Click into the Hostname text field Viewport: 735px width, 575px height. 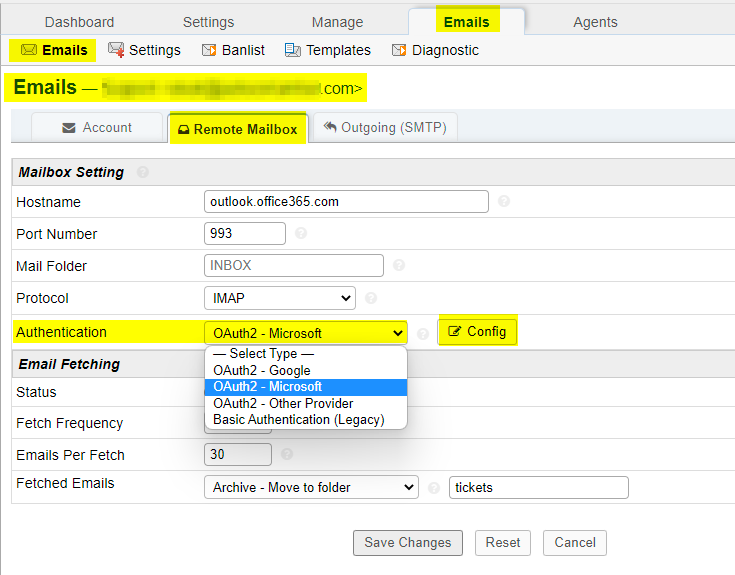(345, 201)
